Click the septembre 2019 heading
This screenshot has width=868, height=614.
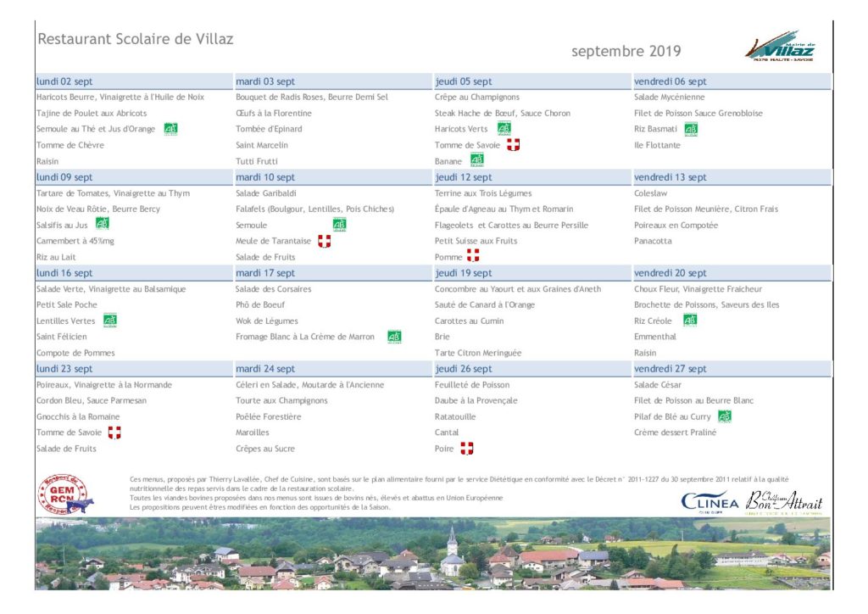coord(626,51)
